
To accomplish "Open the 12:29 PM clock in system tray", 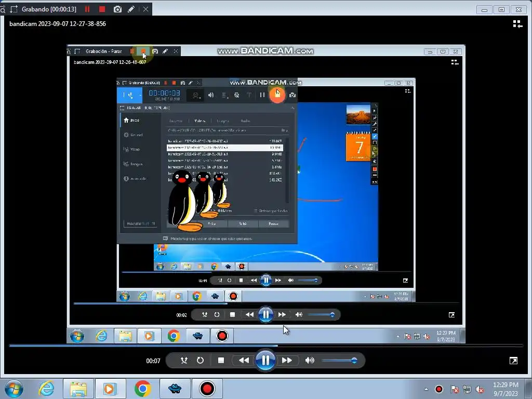I will [x=506, y=389].
